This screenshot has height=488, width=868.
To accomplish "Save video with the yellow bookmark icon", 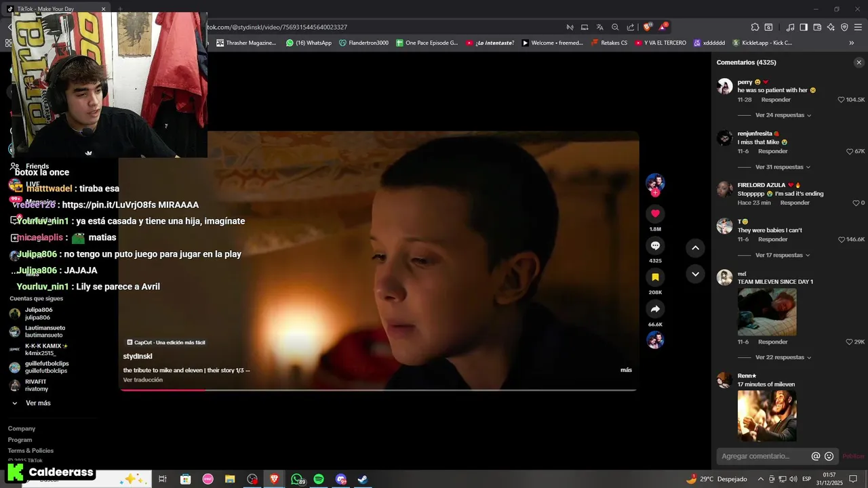I will coord(655,277).
